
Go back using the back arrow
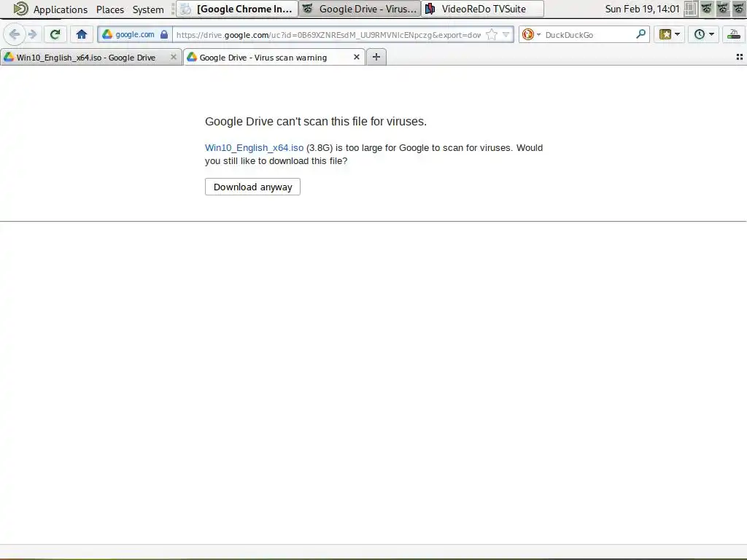coord(15,34)
